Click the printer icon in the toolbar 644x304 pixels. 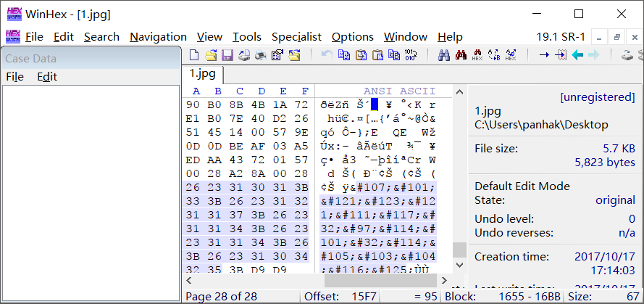tap(262, 55)
